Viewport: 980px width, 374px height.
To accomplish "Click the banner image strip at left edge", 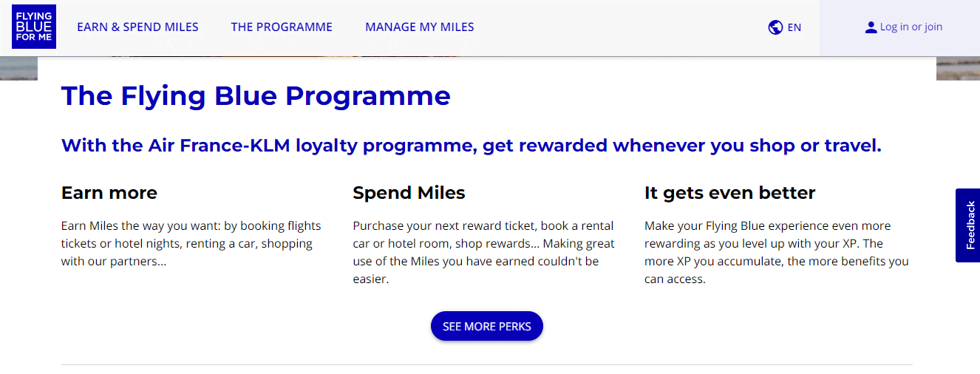I will 18,68.
